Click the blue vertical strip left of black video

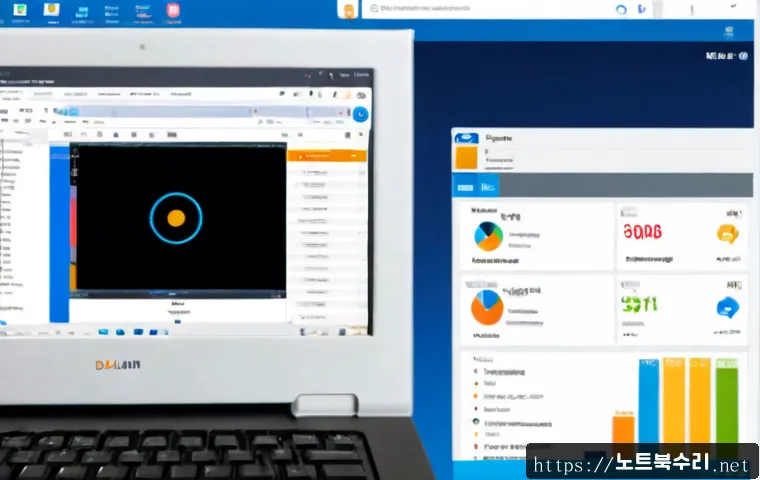click(59, 234)
